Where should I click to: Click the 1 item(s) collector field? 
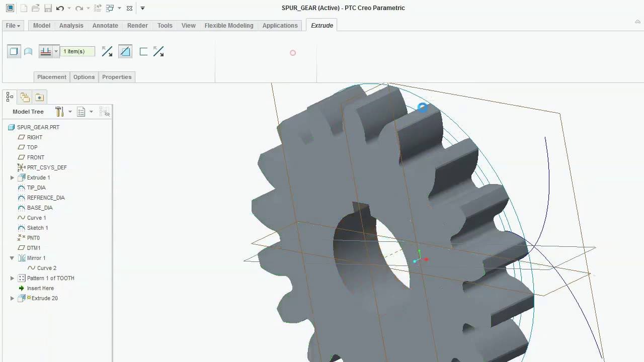coord(77,51)
